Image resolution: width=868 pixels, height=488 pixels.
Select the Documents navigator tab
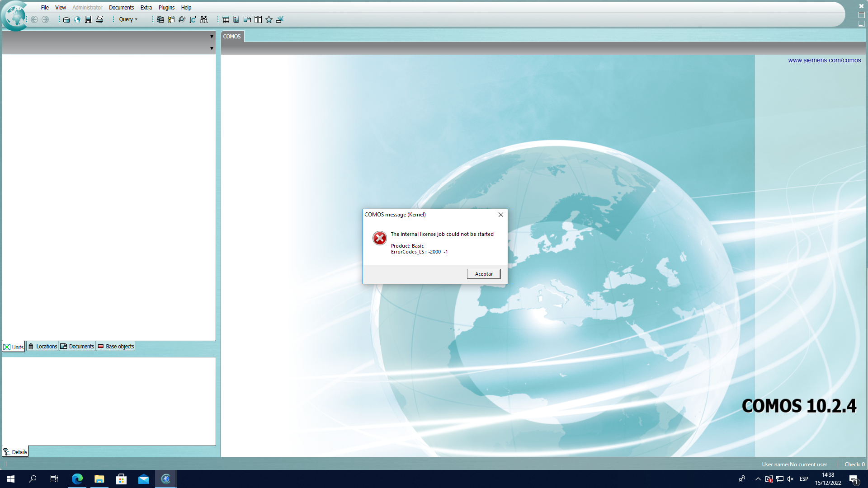(77, 347)
